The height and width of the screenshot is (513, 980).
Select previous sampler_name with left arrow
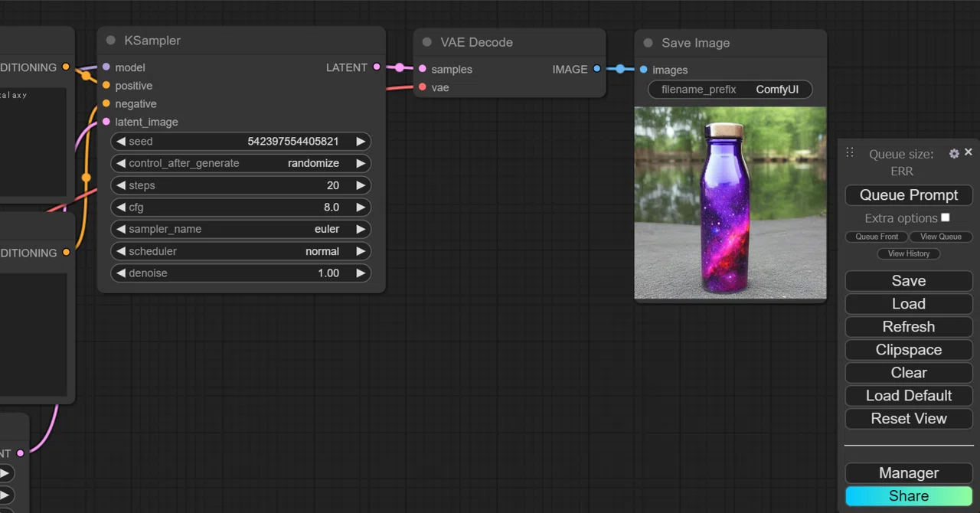pos(120,229)
